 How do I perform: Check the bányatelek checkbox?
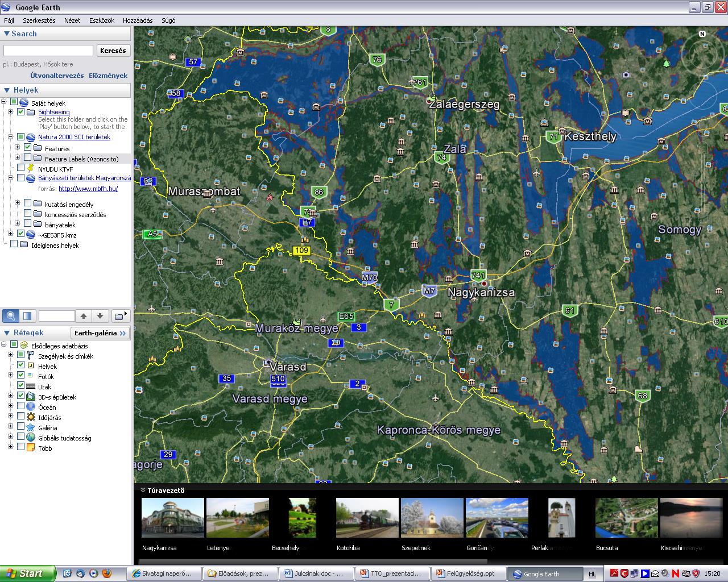28,224
